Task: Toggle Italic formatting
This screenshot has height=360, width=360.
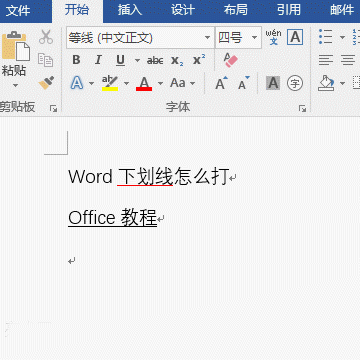Action: [98, 60]
